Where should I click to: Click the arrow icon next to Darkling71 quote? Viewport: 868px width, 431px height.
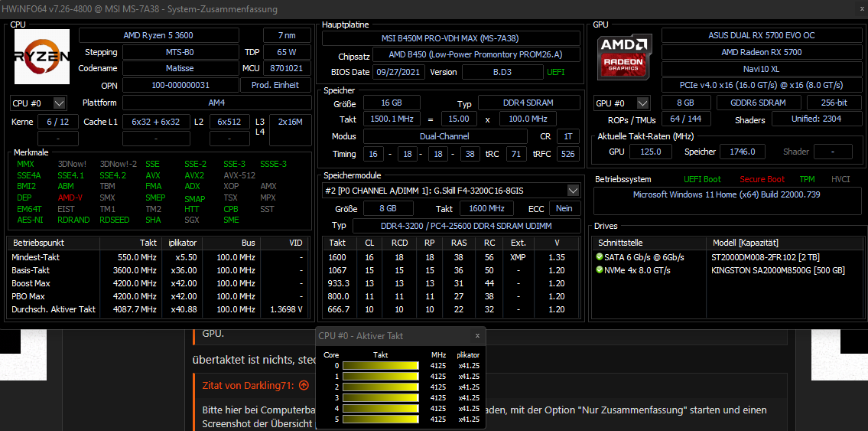pos(304,386)
